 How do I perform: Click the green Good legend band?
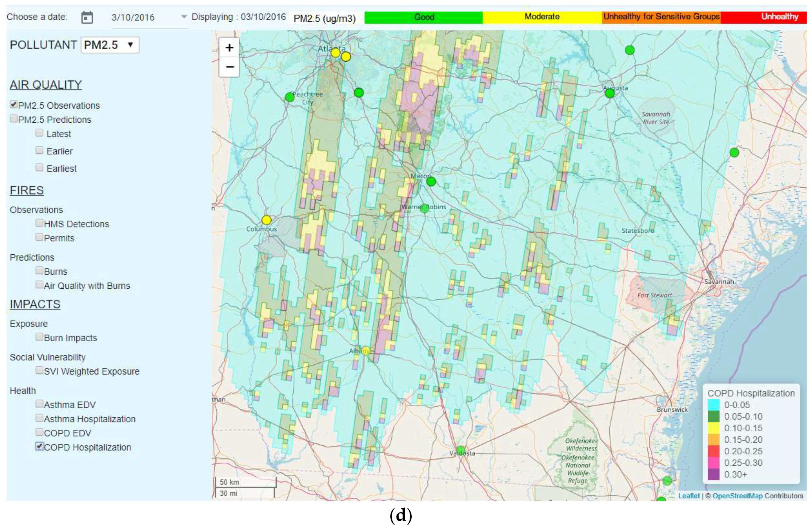point(423,17)
